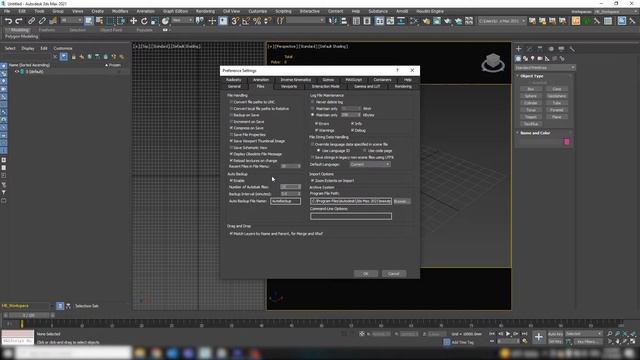Open the key filter Selected dropdown
The height and width of the screenshot is (360, 640).
584,334
